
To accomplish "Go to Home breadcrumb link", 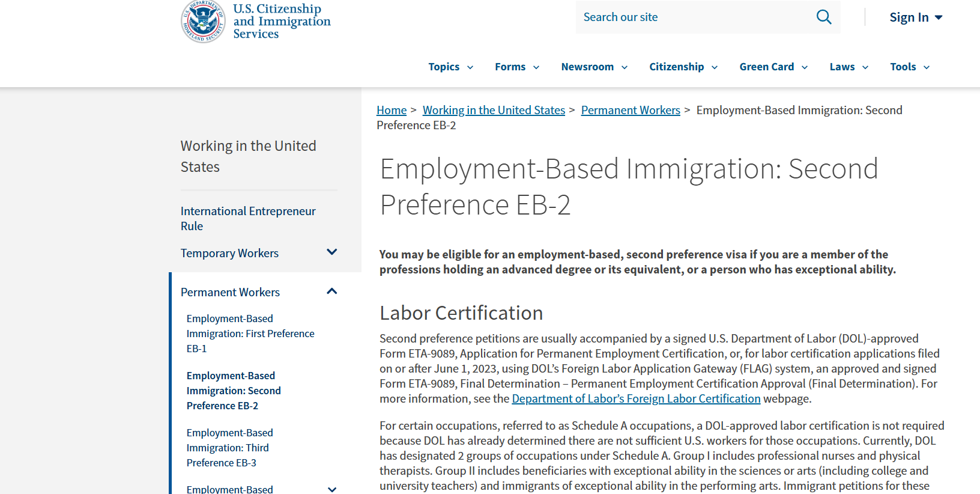I will click(x=392, y=110).
